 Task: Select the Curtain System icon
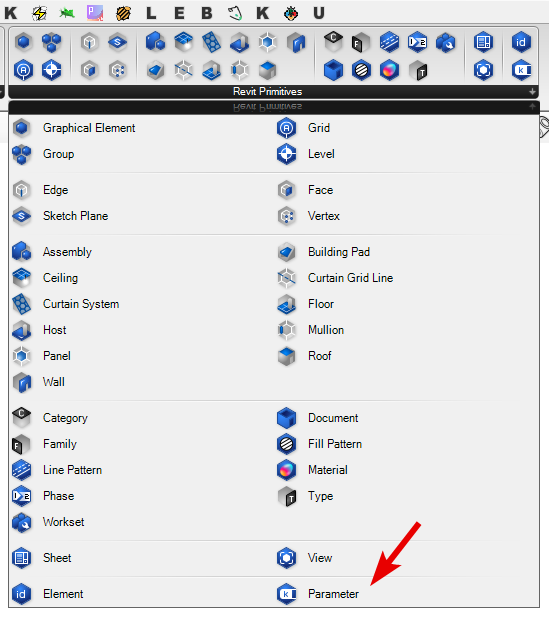click(x=22, y=304)
